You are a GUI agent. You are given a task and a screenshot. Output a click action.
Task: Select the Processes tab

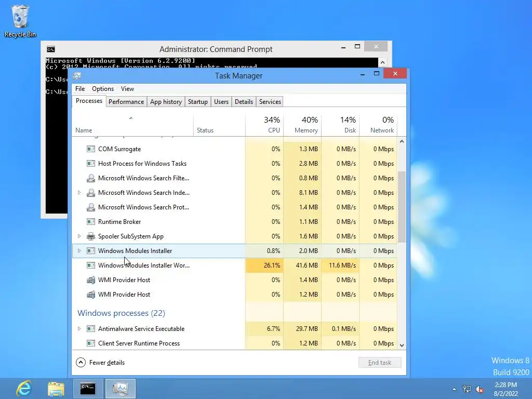[x=89, y=101]
